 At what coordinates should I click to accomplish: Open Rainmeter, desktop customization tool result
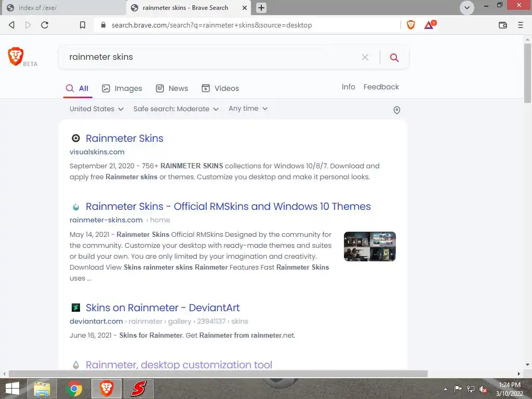click(179, 365)
